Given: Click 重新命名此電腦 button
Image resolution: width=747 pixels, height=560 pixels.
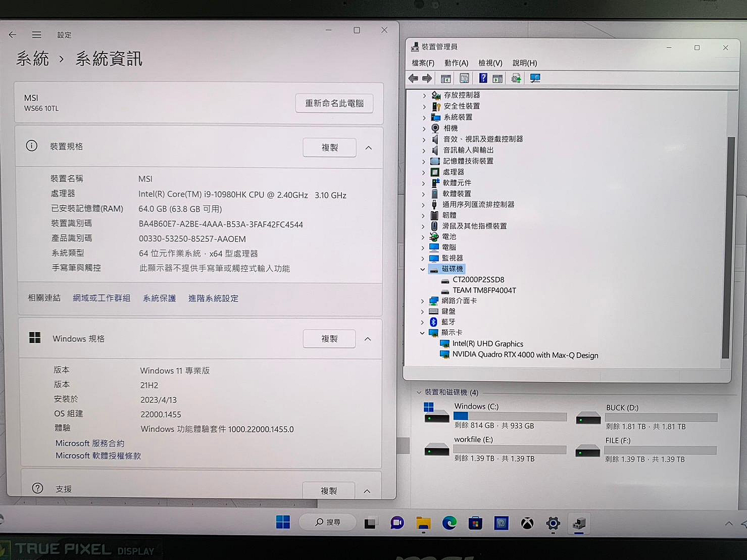Looking at the screenshot, I should pyautogui.click(x=334, y=103).
